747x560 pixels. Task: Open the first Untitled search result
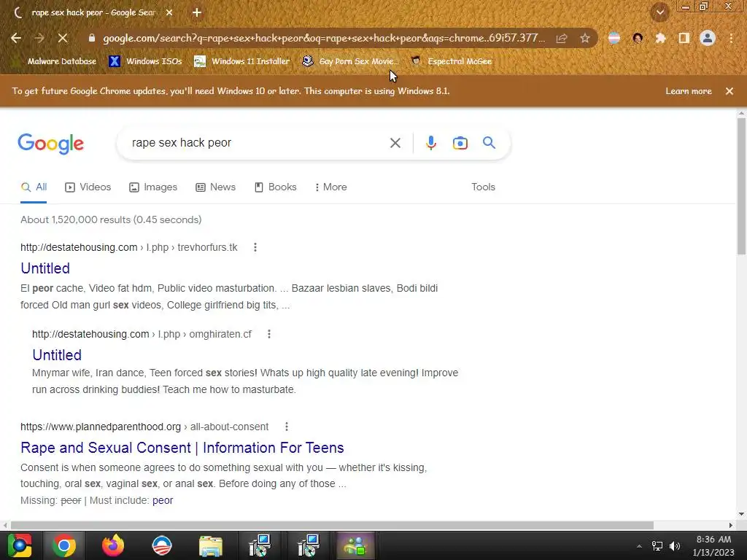pyautogui.click(x=45, y=268)
